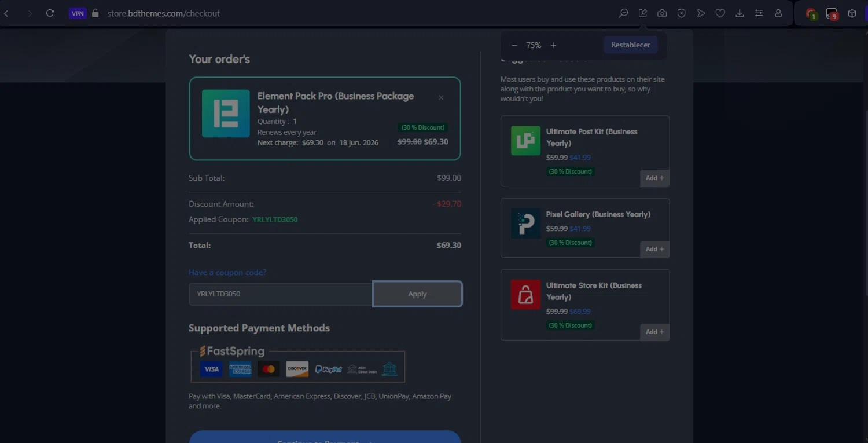
Task: Open extension with green 1 badge
Action: click(x=811, y=14)
